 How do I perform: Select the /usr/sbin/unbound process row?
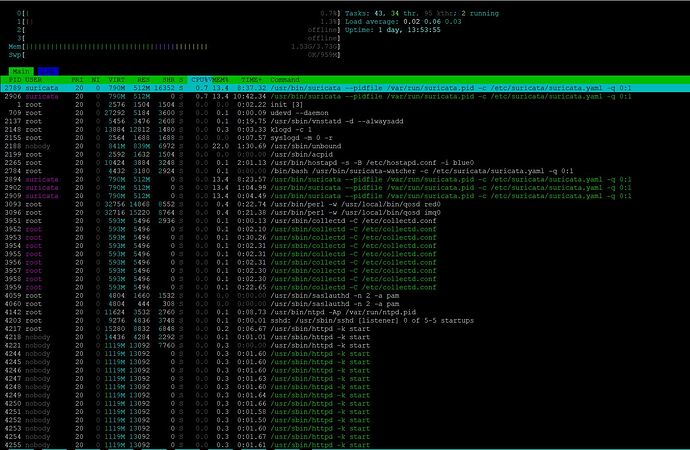[172, 146]
